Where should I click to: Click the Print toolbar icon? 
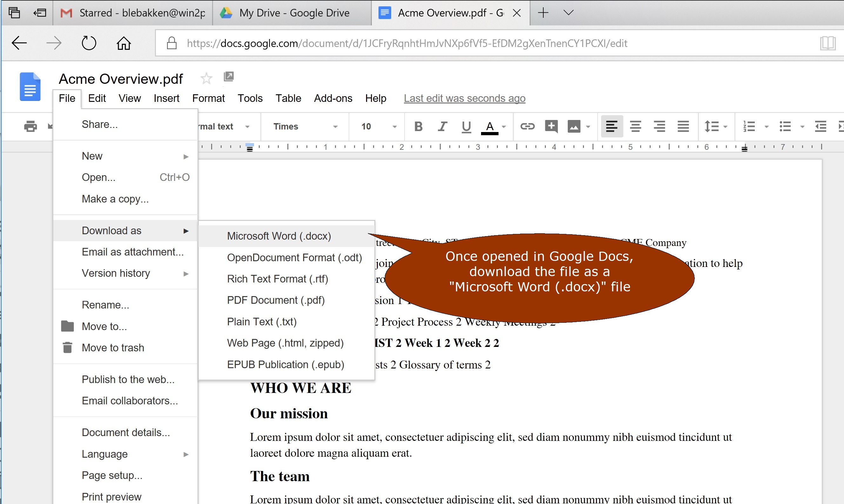30,126
